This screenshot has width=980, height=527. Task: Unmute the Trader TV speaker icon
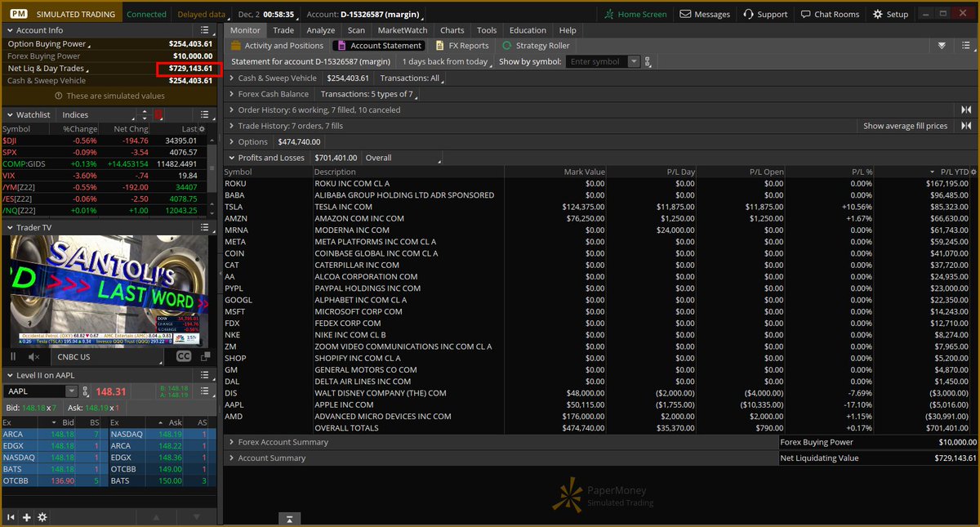coord(34,357)
